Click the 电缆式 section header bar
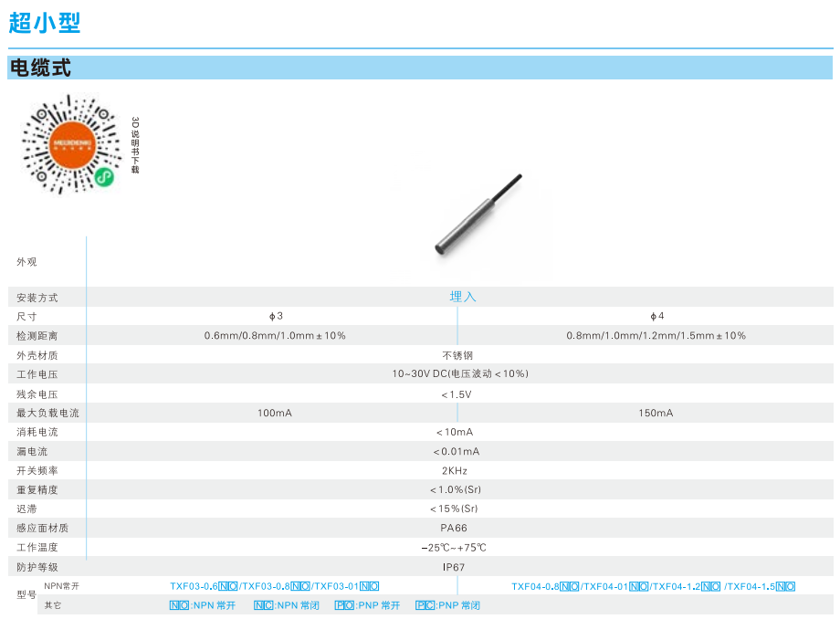This screenshot has height=640, width=840. pyautogui.click(x=420, y=68)
